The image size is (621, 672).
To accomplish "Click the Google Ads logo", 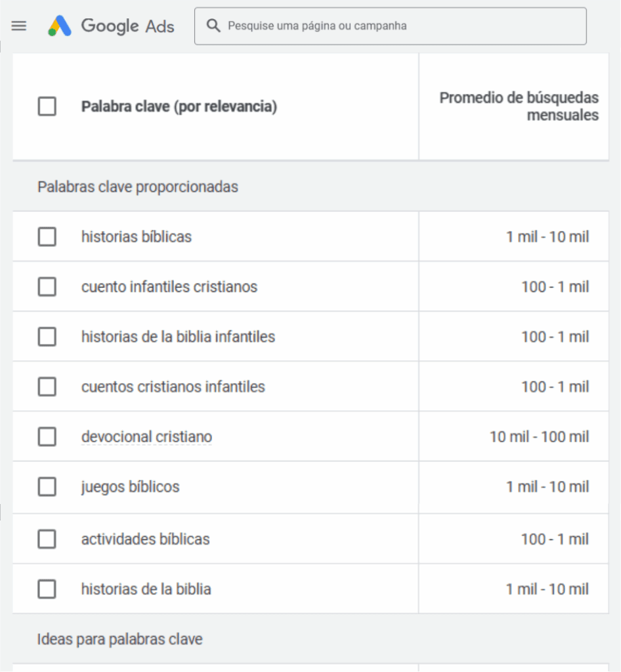I will (x=60, y=26).
